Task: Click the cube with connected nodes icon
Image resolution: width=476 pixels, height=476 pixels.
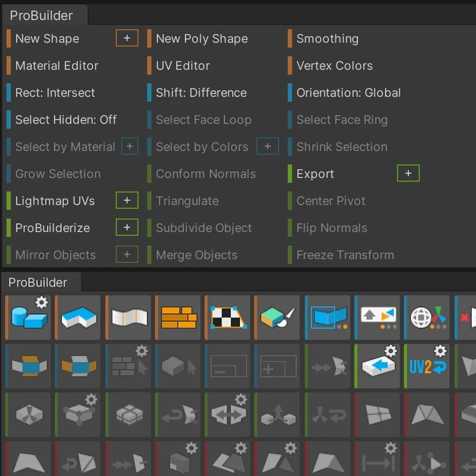Action: (x=78, y=414)
